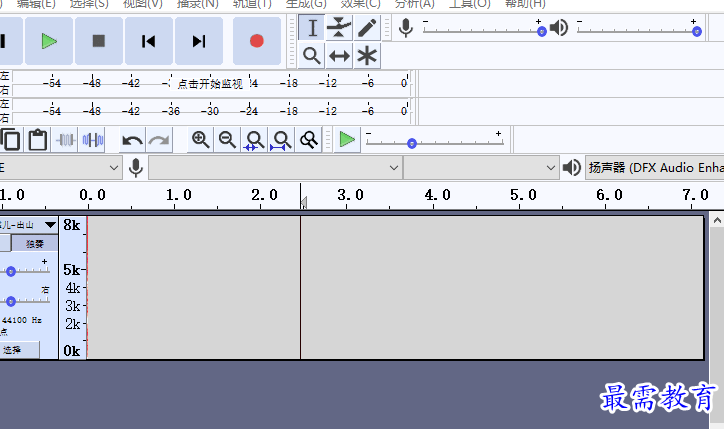The width and height of the screenshot is (724, 429).
Task: Click the 8k label on frequency scale
Action: 72,225
